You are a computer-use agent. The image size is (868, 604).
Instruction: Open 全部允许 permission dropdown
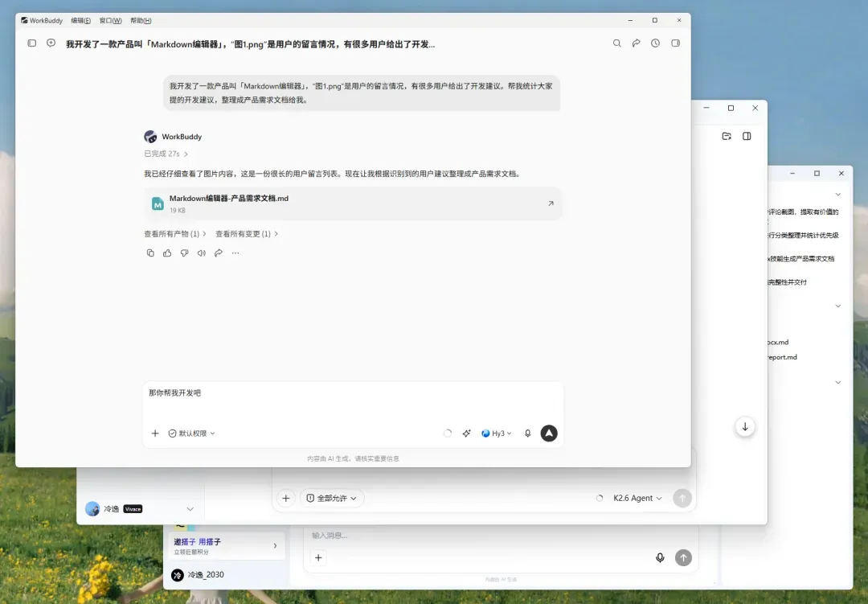click(x=332, y=498)
